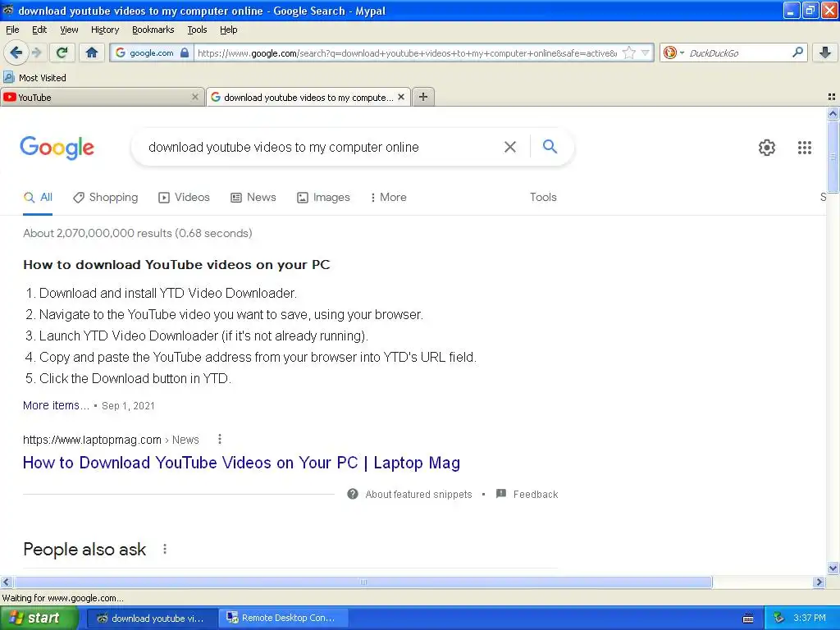Submit search with blue magnifier icon
Image resolution: width=840 pixels, height=630 pixels.
point(550,146)
